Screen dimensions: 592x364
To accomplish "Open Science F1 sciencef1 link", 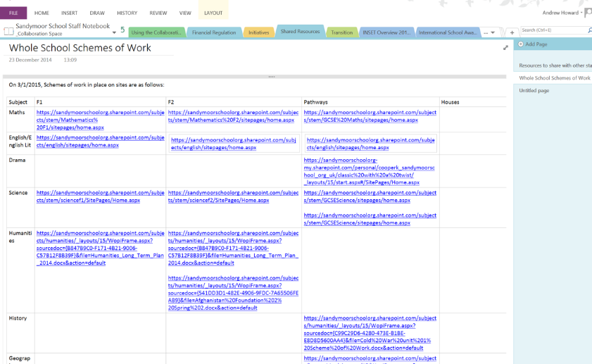I will (100, 196).
